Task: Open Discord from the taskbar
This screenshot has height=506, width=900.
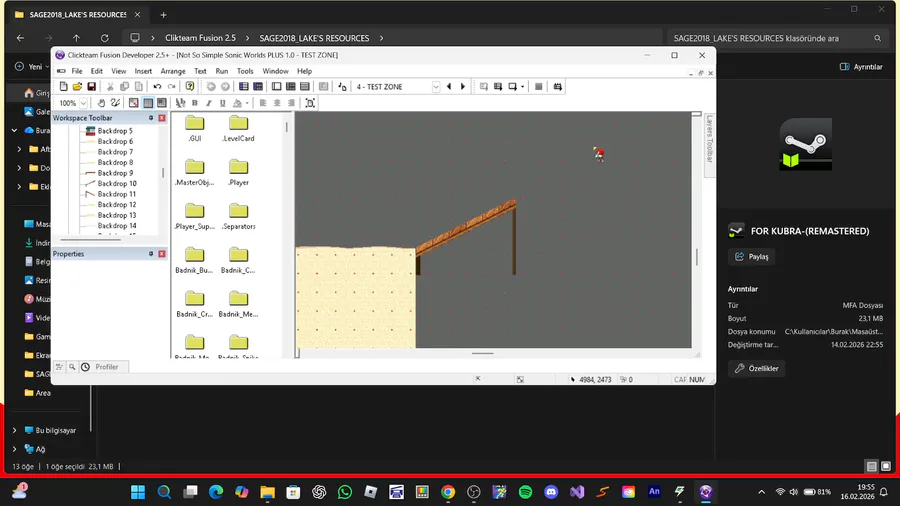Action: click(551, 492)
